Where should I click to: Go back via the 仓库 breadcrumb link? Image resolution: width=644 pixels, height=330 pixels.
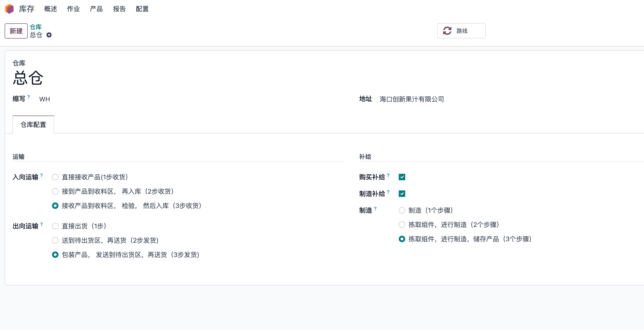coord(36,27)
